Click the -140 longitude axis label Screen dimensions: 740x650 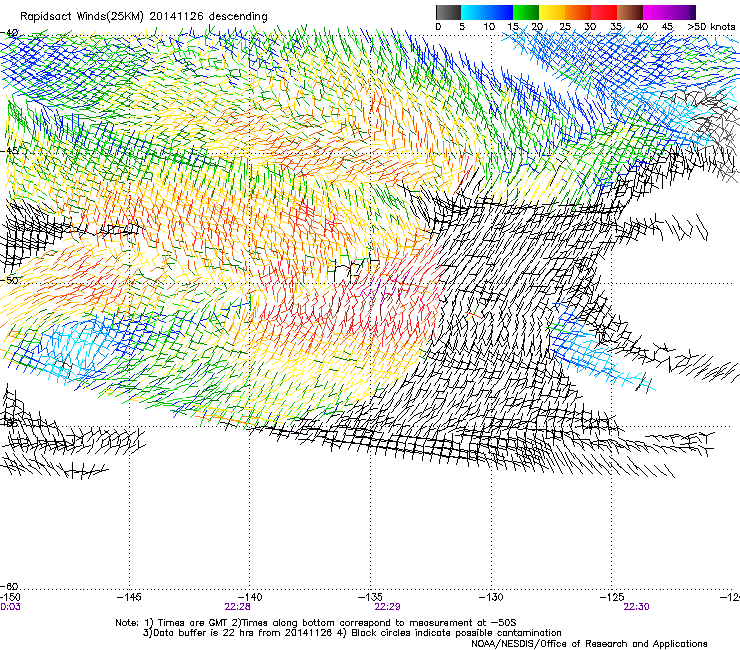250,598
